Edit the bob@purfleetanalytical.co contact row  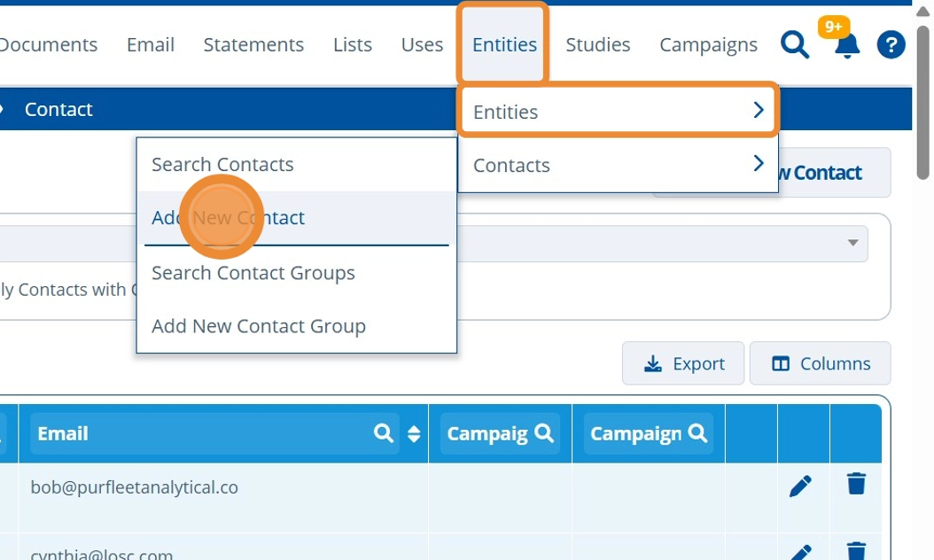point(800,486)
